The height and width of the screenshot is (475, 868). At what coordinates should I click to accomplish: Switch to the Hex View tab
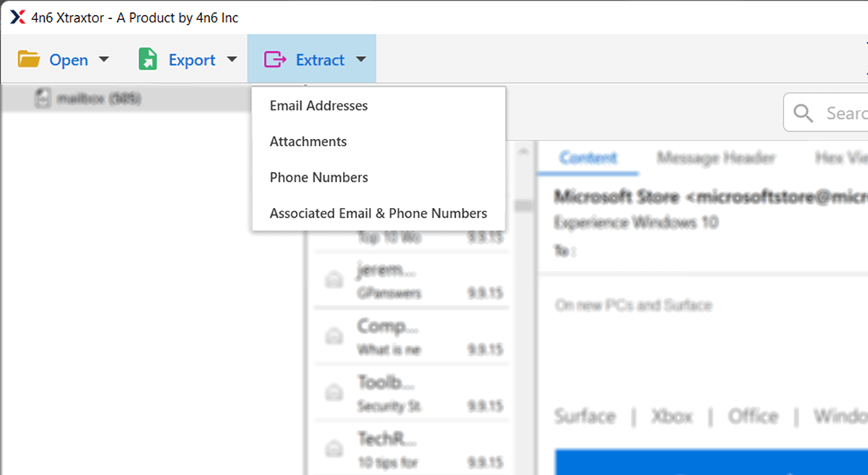pos(841,158)
